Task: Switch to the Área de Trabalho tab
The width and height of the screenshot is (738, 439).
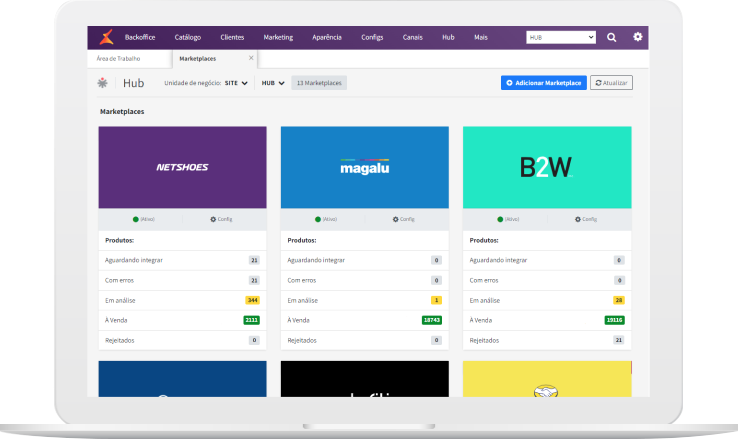Action: click(118, 58)
